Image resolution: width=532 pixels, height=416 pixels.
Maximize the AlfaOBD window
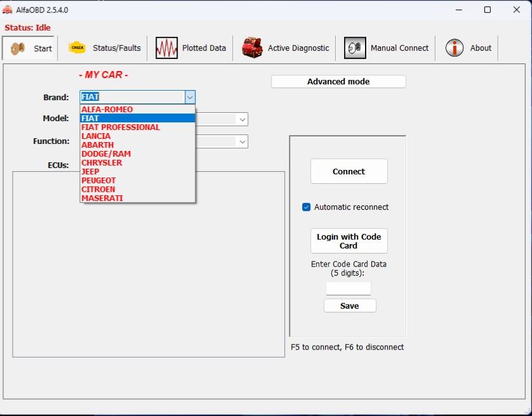[x=488, y=10]
